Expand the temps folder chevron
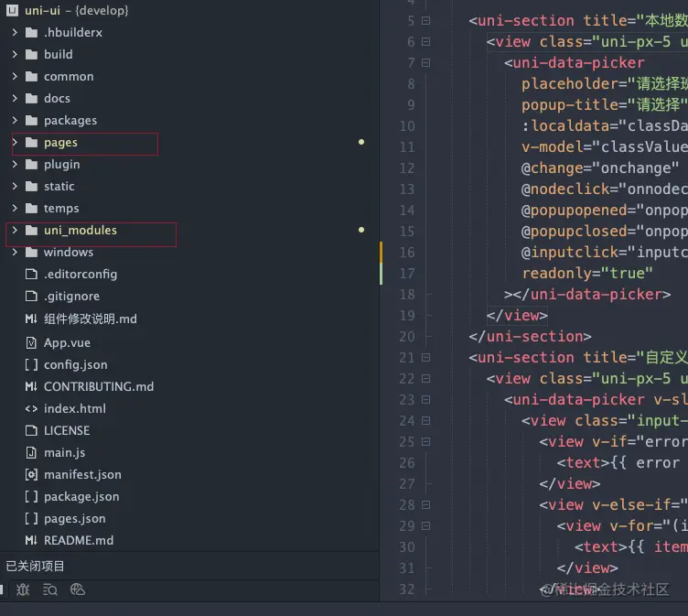 (x=15, y=208)
